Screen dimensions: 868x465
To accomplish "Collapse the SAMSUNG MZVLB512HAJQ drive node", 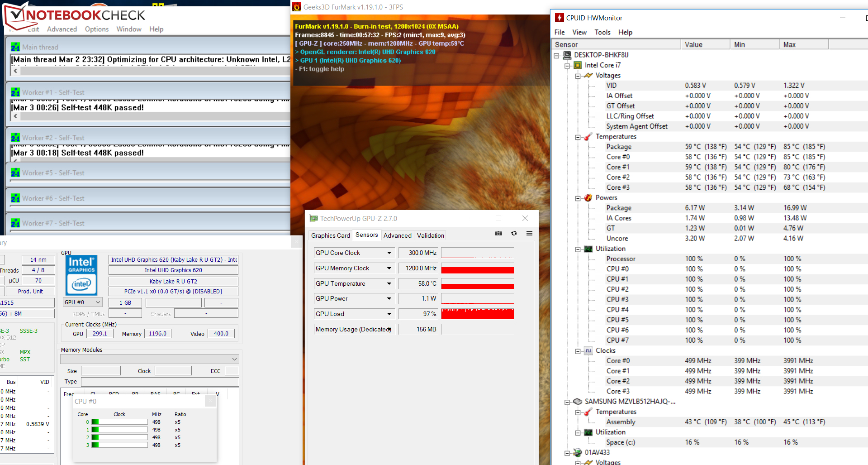I will 567,402.
